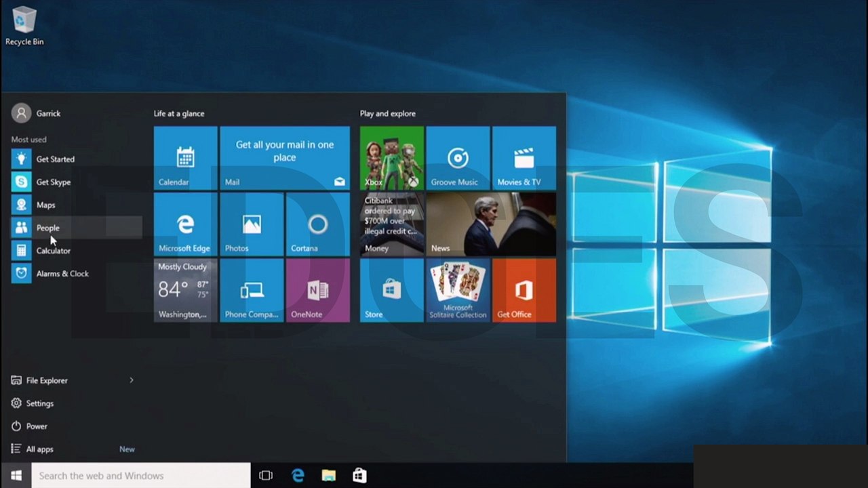Open the Maps app entry
Image resolution: width=868 pixels, height=488 pixels.
point(77,205)
